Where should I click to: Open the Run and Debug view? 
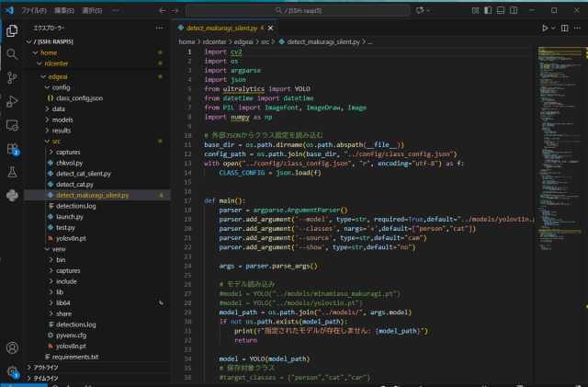click(12, 101)
